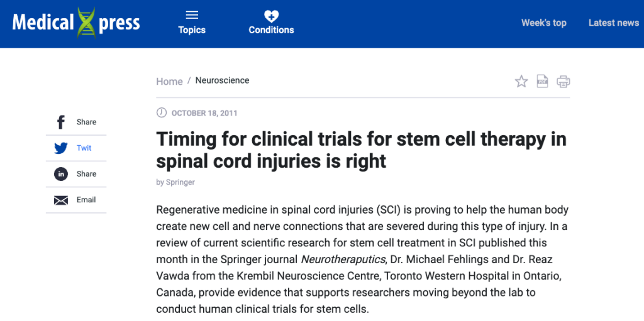Click the Email envelope icon
The height and width of the screenshot is (321, 644).
(x=61, y=200)
